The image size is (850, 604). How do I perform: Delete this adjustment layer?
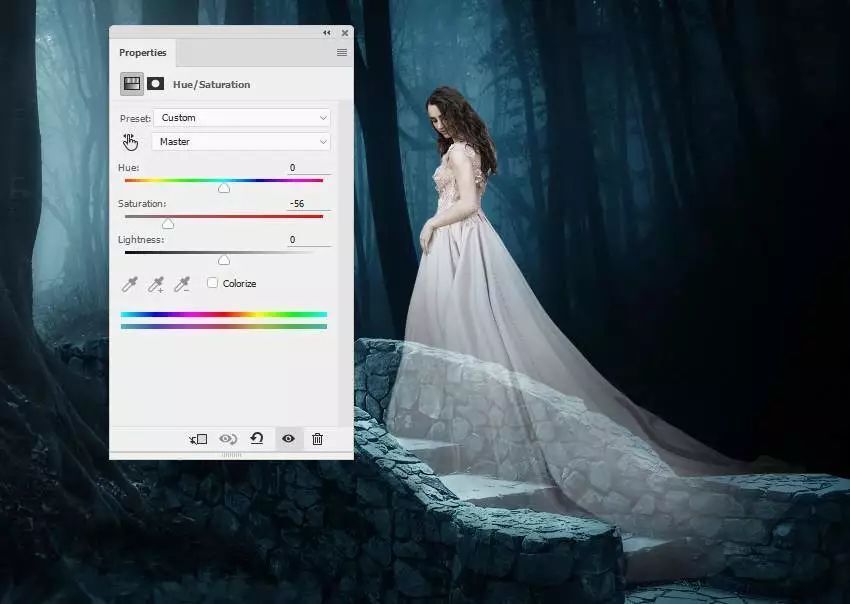coord(318,439)
